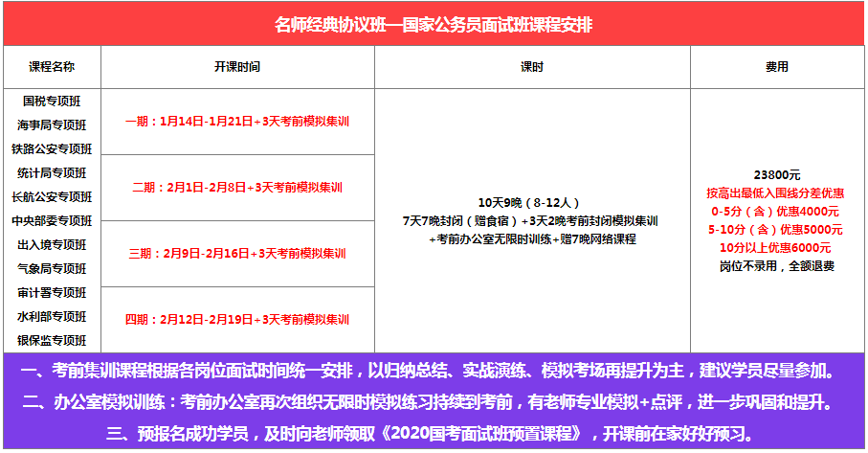Image resolution: width=868 pixels, height=453 pixels.
Task: Click the 2020国考面试班预置课程 note line
Action: pyautogui.click(x=434, y=433)
